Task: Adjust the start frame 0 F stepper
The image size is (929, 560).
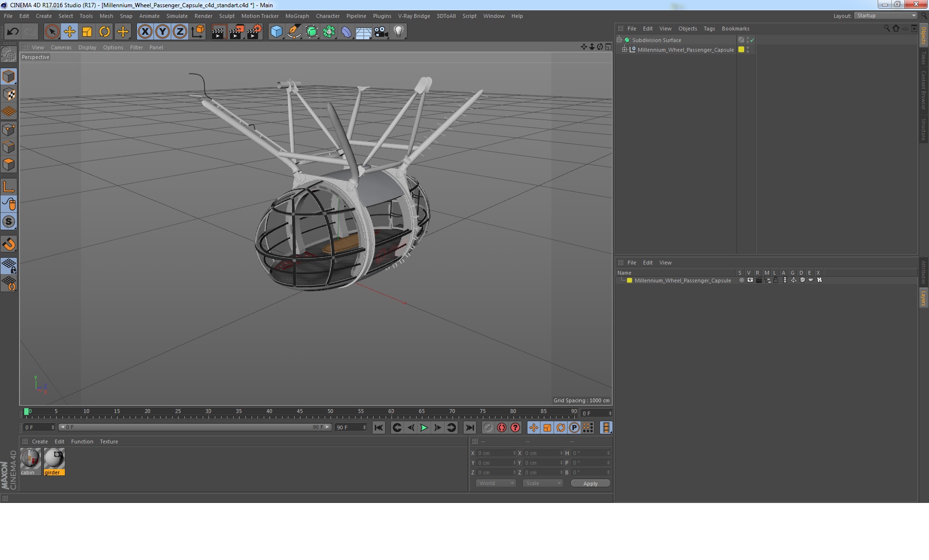Action: (53, 427)
